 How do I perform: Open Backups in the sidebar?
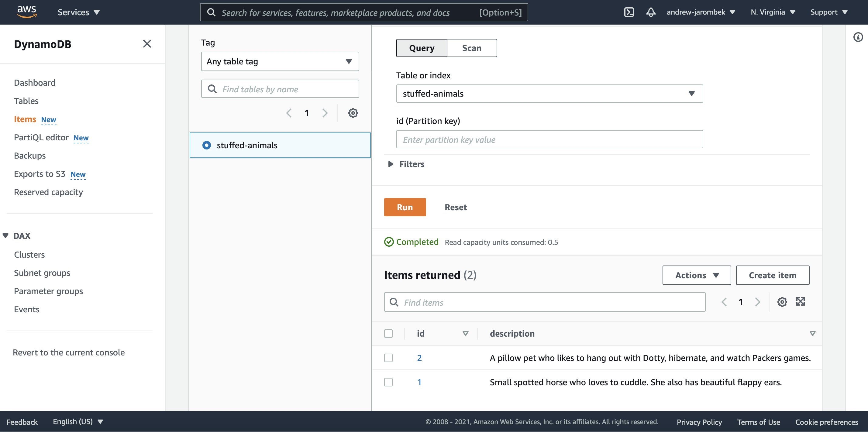(x=30, y=156)
